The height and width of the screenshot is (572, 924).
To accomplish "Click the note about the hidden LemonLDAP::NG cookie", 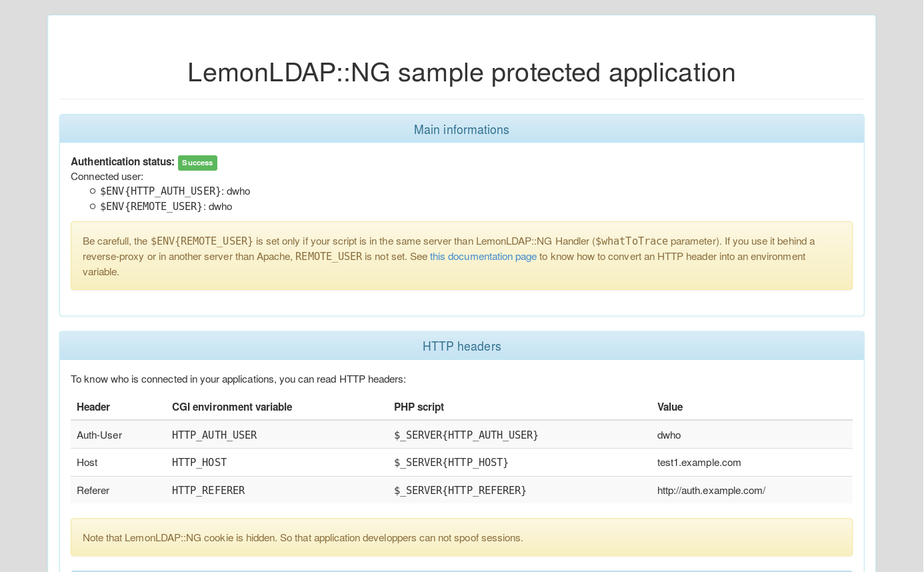I will 461,537.
